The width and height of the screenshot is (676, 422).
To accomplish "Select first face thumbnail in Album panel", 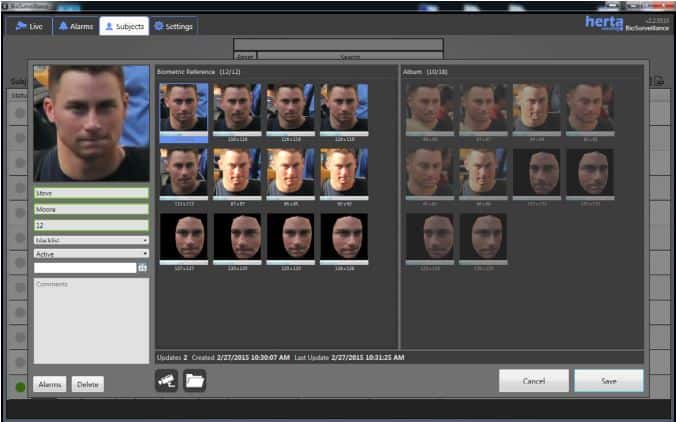I will click(428, 108).
